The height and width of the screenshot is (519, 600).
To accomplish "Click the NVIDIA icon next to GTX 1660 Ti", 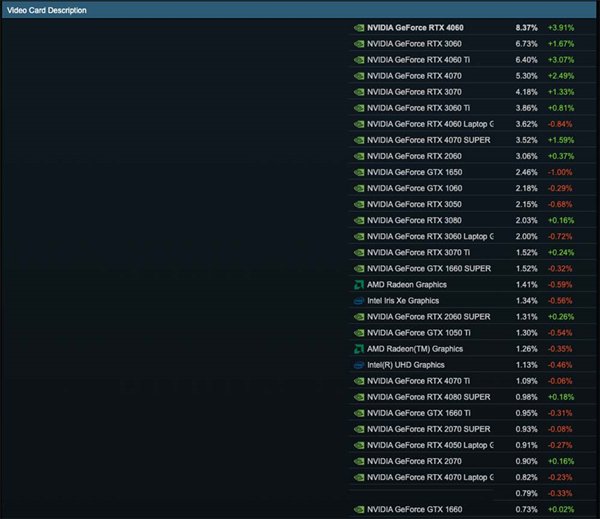I will click(x=359, y=414).
